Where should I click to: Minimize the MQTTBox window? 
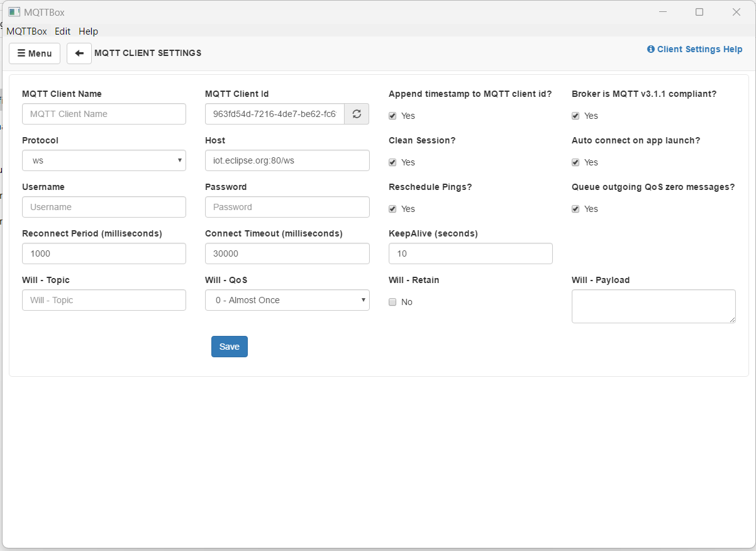(662, 12)
